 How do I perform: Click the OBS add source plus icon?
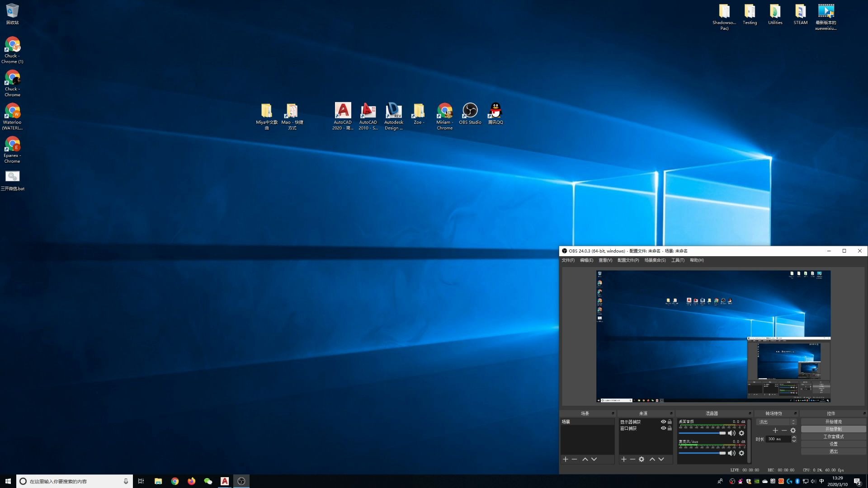click(x=623, y=459)
